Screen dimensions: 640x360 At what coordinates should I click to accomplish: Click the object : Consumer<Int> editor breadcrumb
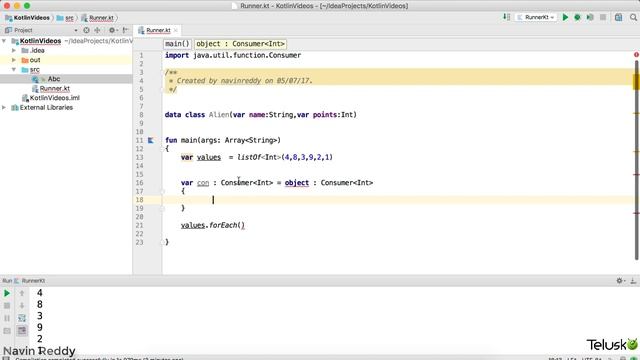click(x=240, y=44)
